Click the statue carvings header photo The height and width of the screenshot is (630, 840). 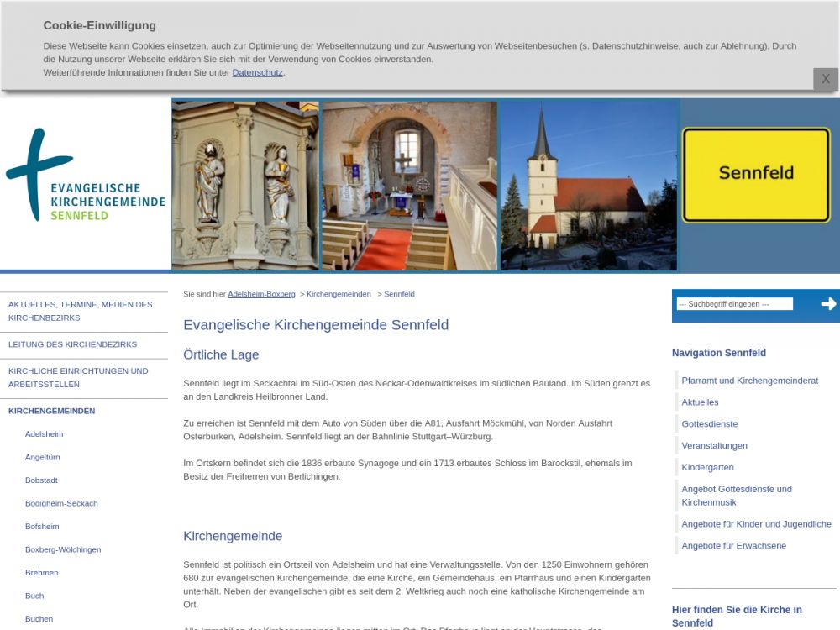245,186
